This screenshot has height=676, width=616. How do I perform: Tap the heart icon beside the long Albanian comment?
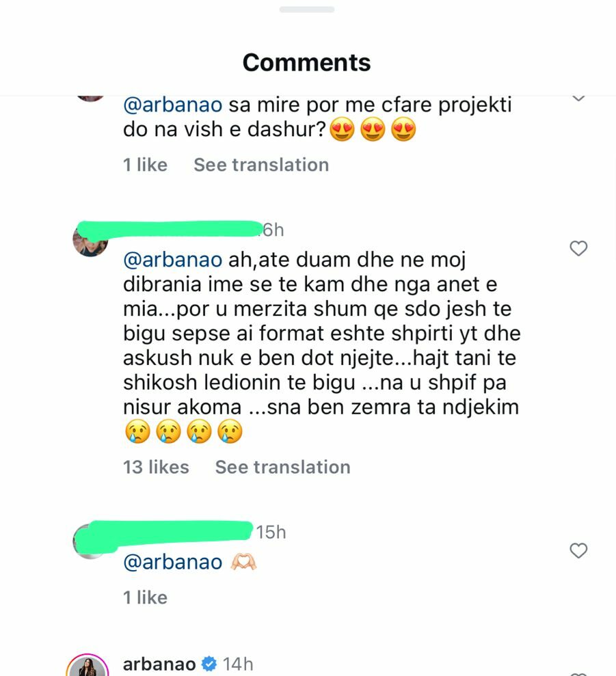click(x=579, y=249)
